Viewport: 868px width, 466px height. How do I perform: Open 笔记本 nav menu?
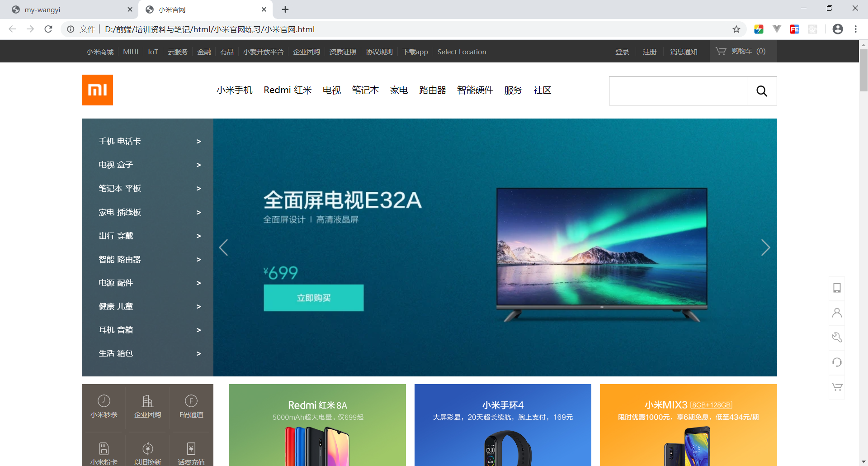365,90
